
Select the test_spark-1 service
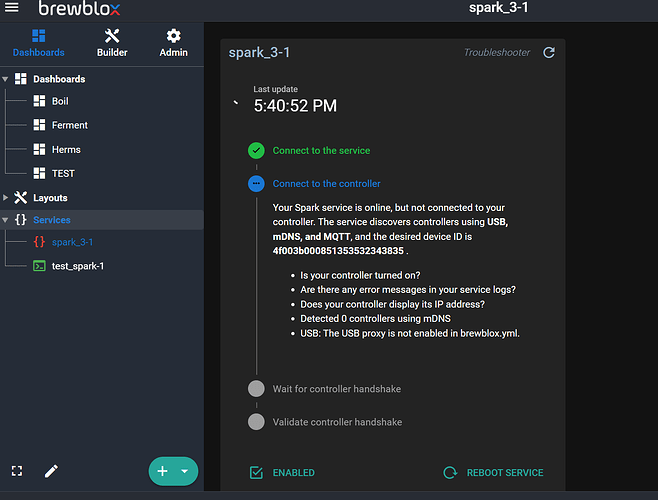[x=78, y=266]
